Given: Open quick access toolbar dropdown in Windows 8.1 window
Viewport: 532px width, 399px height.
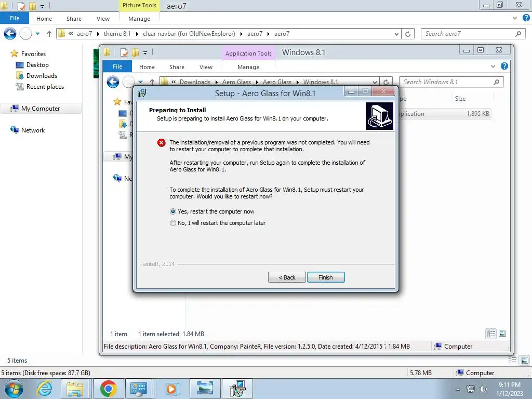Looking at the screenshot, I should pyautogui.click(x=145, y=52).
